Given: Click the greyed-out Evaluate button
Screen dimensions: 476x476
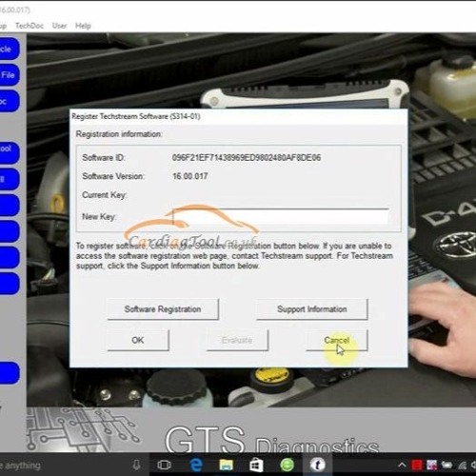Looking at the screenshot, I should tap(237, 340).
